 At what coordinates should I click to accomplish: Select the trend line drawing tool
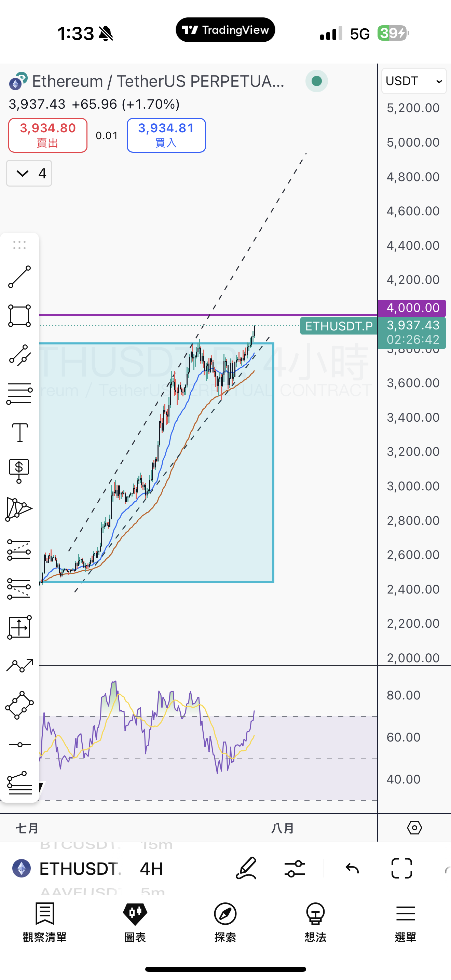point(19,277)
